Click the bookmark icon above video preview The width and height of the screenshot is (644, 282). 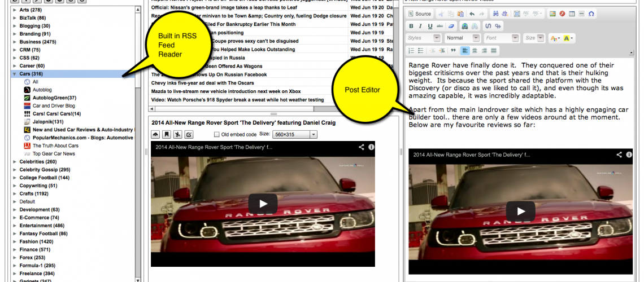[x=167, y=134]
